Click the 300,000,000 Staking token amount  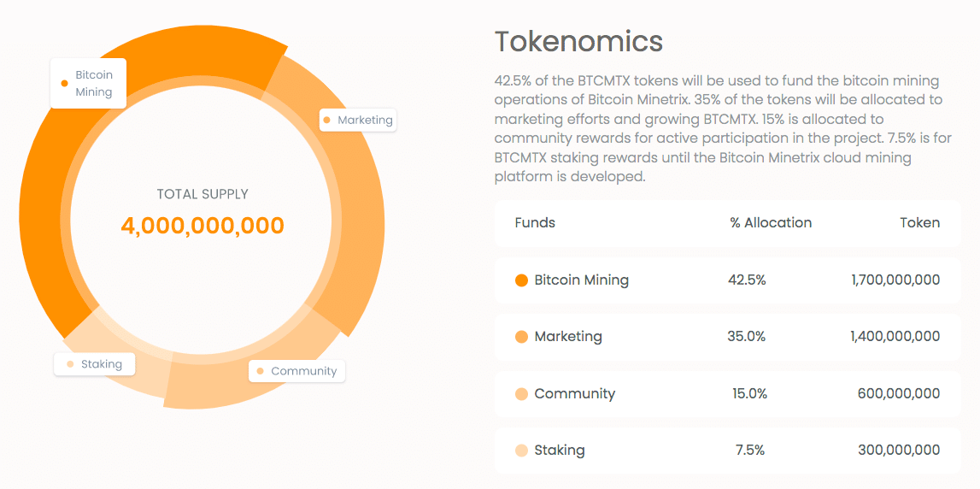coord(898,451)
